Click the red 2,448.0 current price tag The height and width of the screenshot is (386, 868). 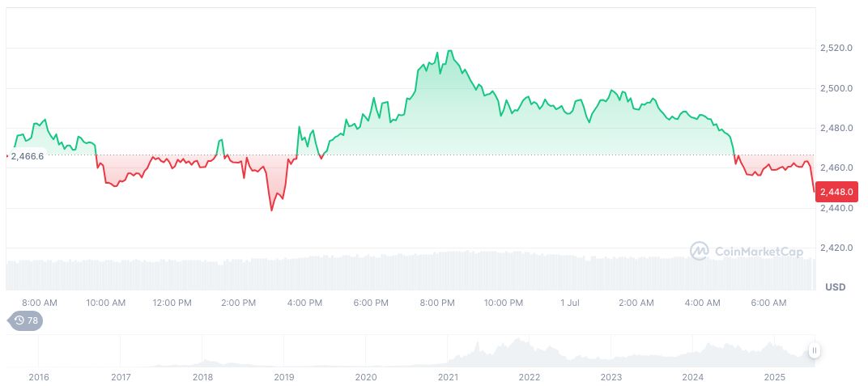click(834, 192)
